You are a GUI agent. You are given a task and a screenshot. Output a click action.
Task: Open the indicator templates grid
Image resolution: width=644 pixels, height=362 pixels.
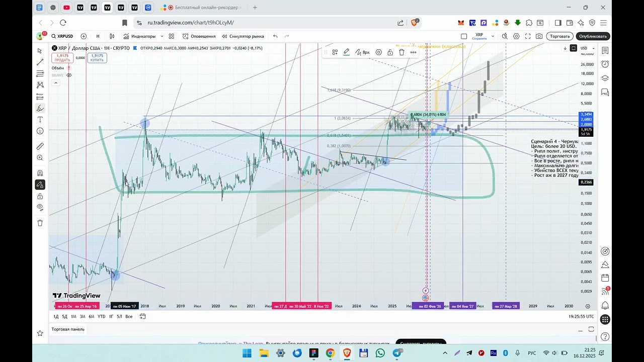pyautogui.click(x=172, y=36)
